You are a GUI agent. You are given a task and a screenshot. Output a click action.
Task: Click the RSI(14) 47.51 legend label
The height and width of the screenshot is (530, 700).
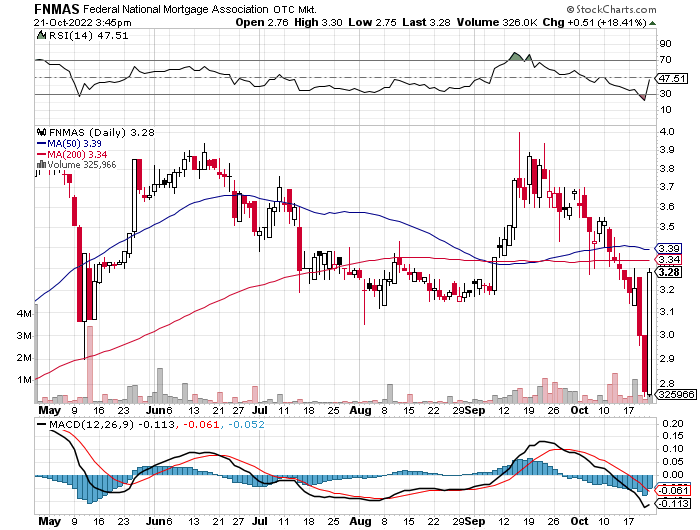pyautogui.click(x=88, y=35)
